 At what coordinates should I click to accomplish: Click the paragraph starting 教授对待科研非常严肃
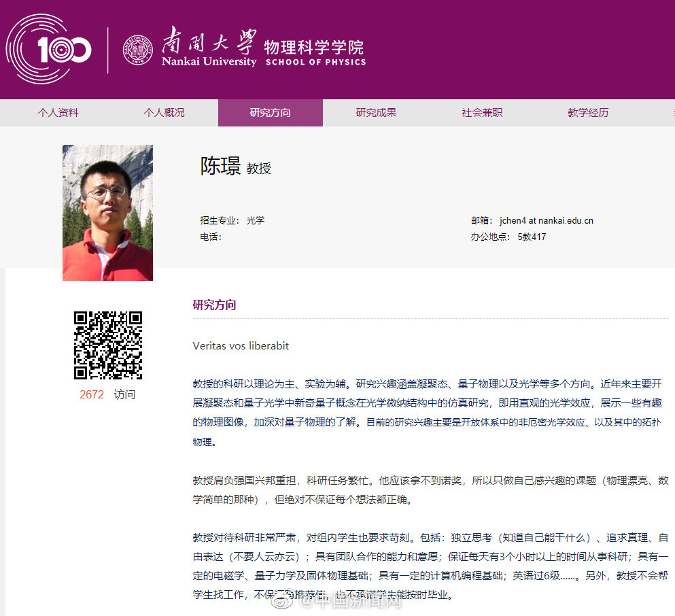coord(430,566)
